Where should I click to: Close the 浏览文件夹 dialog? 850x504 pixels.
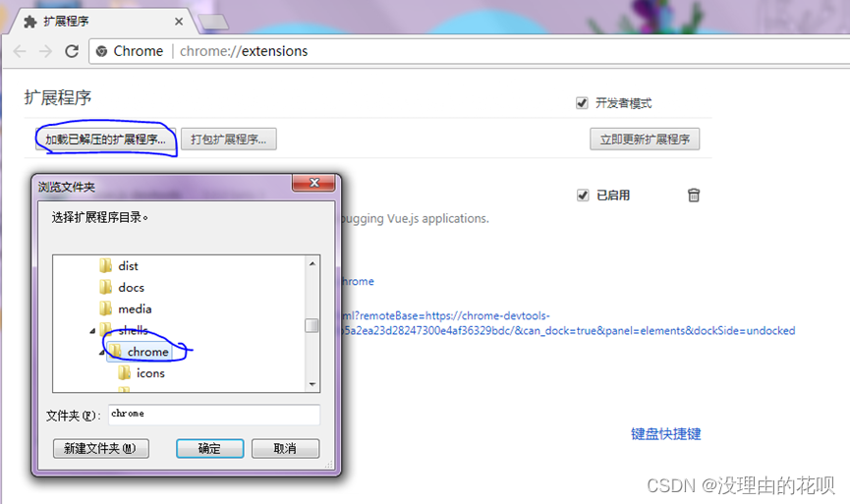[x=313, y=183]
